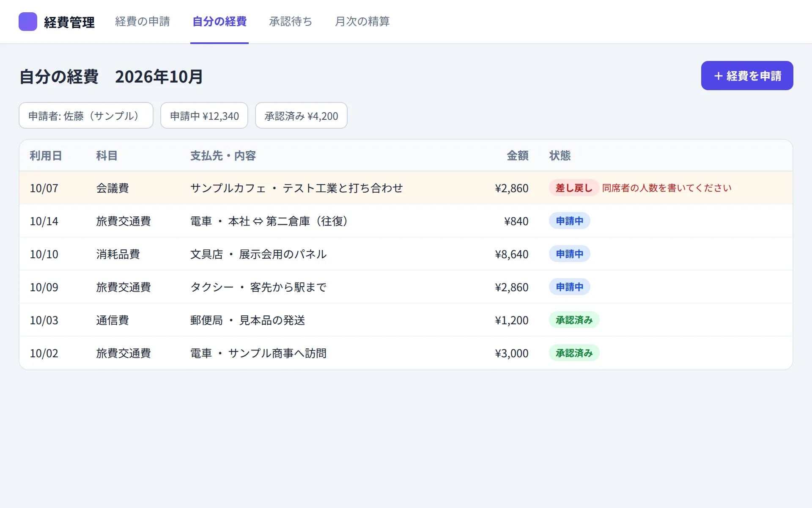
Task: Click the 申請中 badge in the 10/09 row
Action: tap(569, 287)
